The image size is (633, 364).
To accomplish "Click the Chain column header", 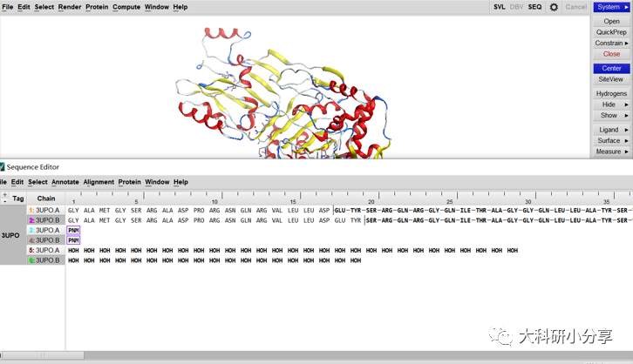I will tap(46, 199).
